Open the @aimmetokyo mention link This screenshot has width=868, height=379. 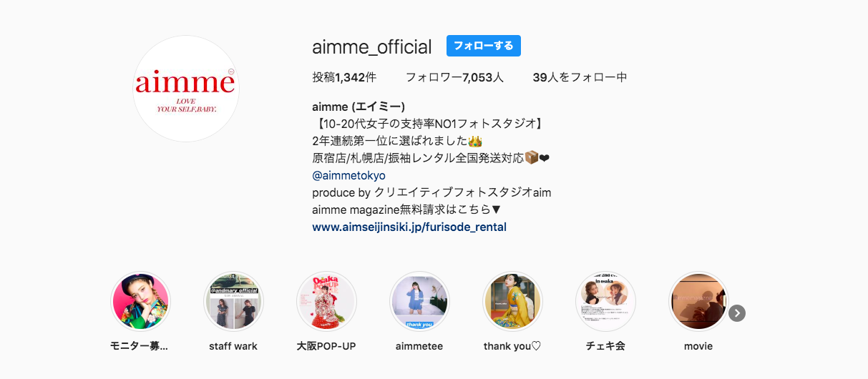point(349,175)
